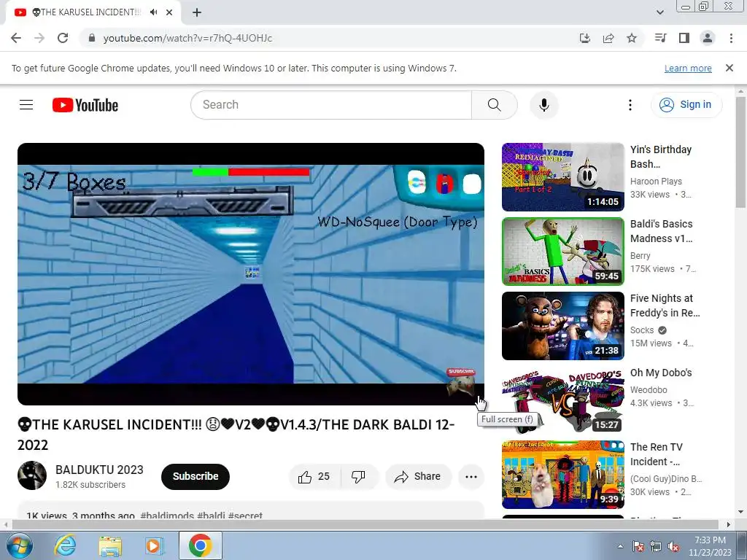
Task: Open the BALDUKTU 2023 channel avatar
Action: click(x=32, y=475)
